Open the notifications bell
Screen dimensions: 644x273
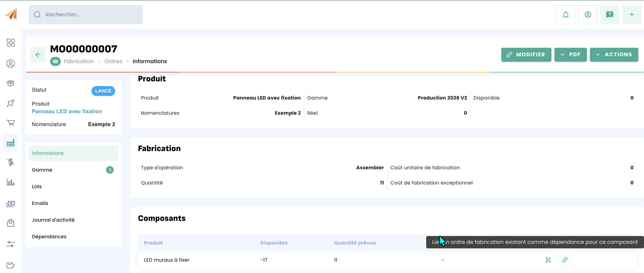pos(565,14)
